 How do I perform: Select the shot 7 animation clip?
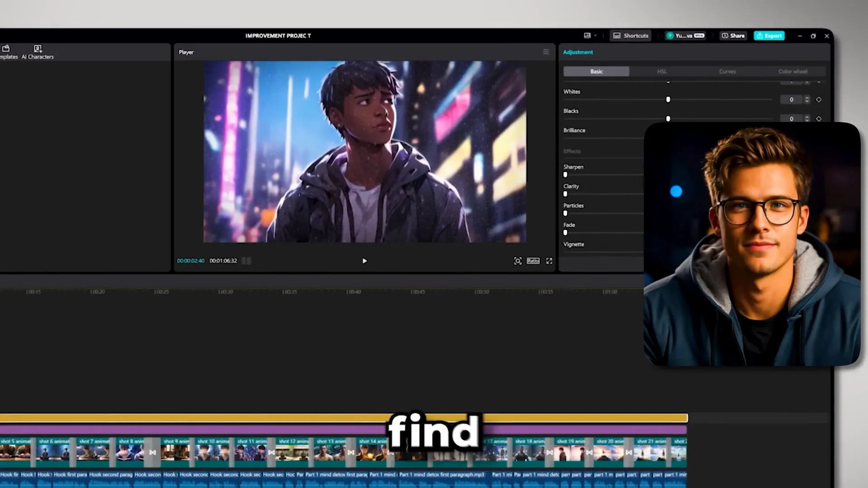[x=94, y=452]
